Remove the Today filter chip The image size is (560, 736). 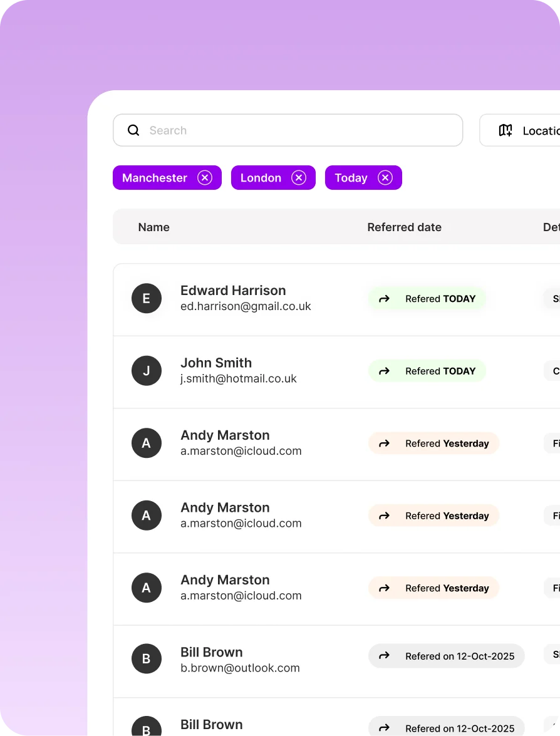click(x=385, y=178)
